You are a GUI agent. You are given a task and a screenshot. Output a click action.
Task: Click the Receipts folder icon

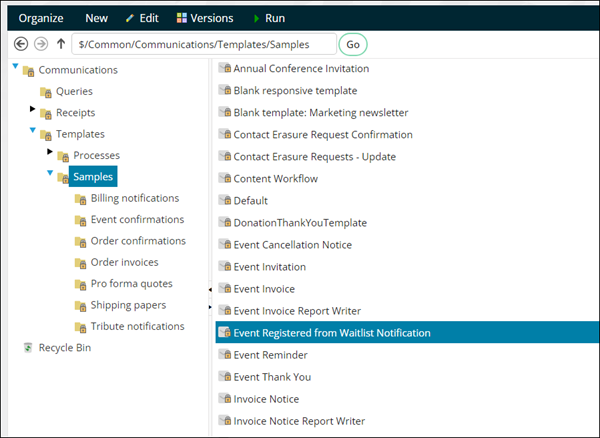click(x=46, y=114)
